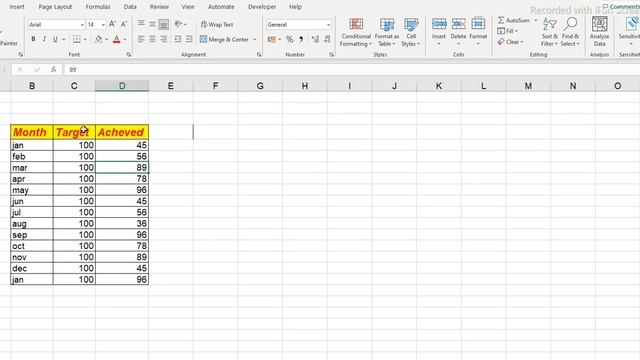Open Borders dropdown arrow
This screenshot has height=360, width=640.
85,40
